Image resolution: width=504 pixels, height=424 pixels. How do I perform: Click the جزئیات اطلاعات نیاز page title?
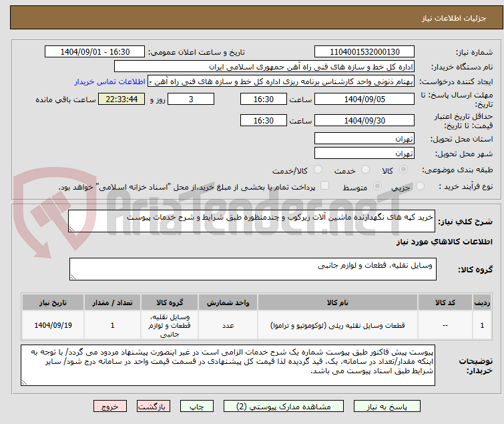454,18
